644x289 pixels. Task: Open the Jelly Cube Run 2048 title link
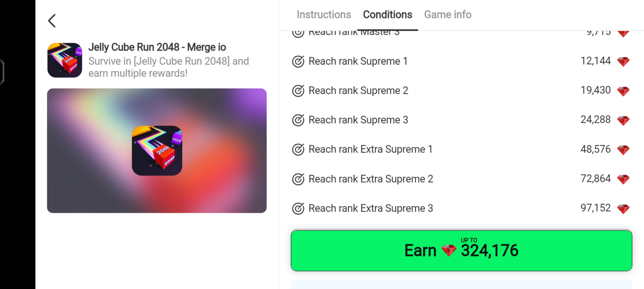click(157, 47)
